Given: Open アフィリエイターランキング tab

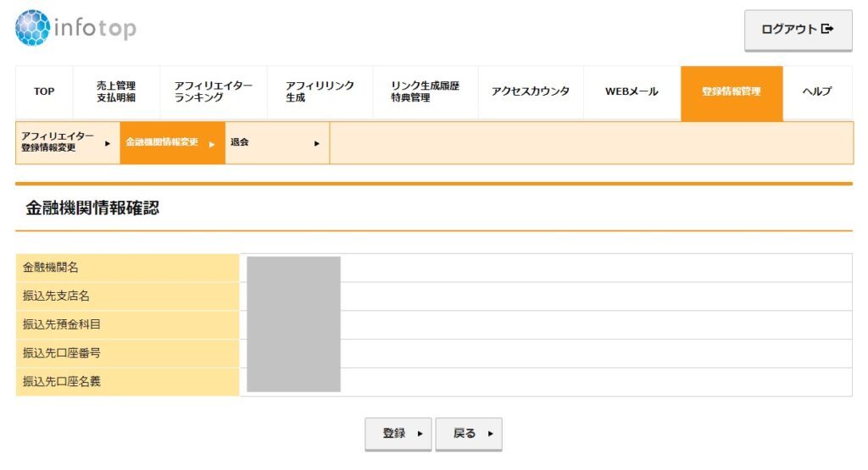Looking at the screenshot, I should (213, 92).
